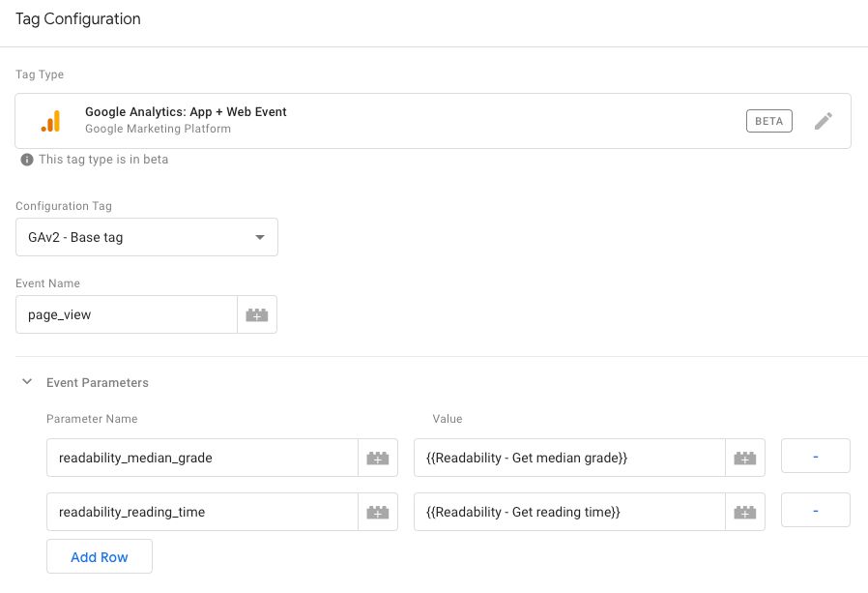Click the Parameter Name column header
The image size is (868, 593).
click(x=92, y=419)
